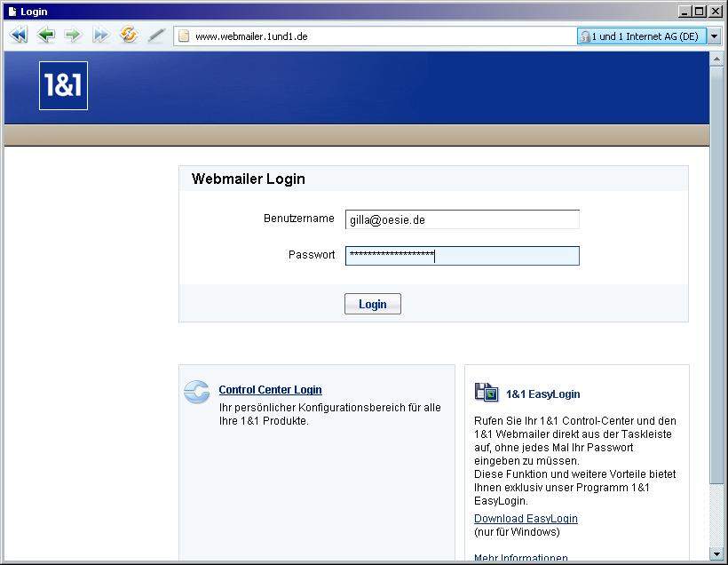Reload the page with the orange refresh icon
Viewport: 728px width, 565px height.
click(129, 36)
